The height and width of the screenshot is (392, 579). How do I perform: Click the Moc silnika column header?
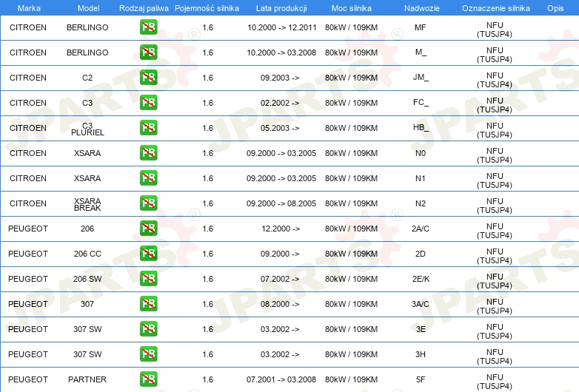click(352, 8)
